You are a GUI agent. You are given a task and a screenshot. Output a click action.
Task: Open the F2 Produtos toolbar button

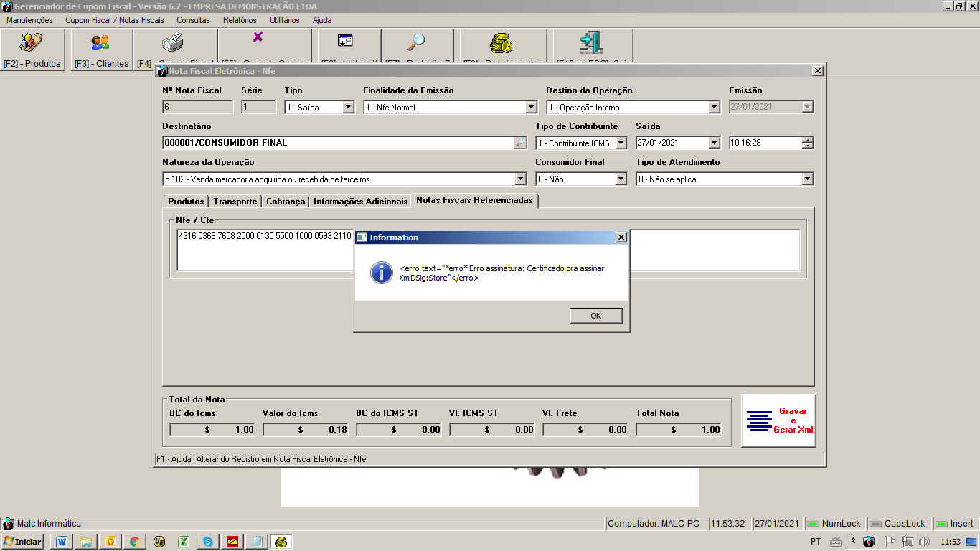pyautogui.click(x=32, y=50)
